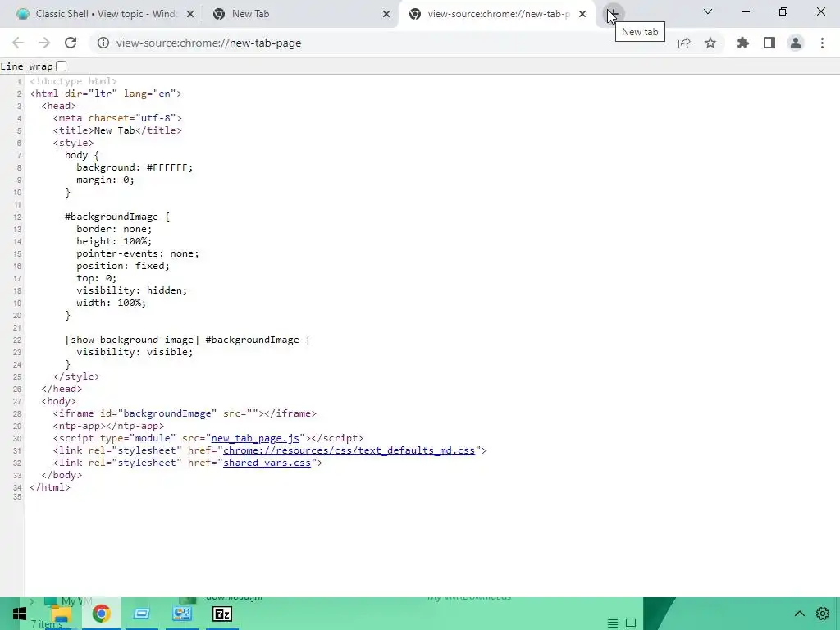Reload the view-source page
Screen dimensions: 840x630
coord(71,43)
